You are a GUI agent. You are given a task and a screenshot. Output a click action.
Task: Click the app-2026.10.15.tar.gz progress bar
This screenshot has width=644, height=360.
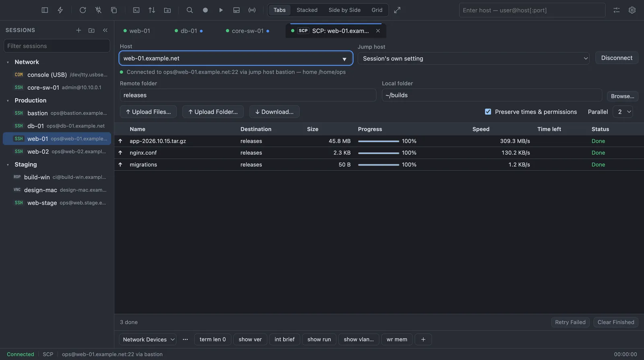point(378,141)
